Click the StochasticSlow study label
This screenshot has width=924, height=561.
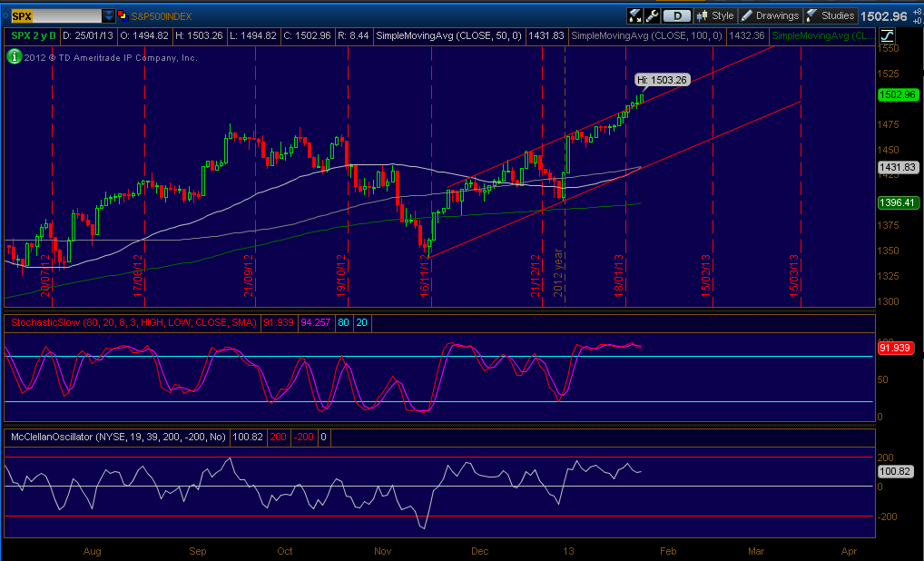tap(133, 323)
